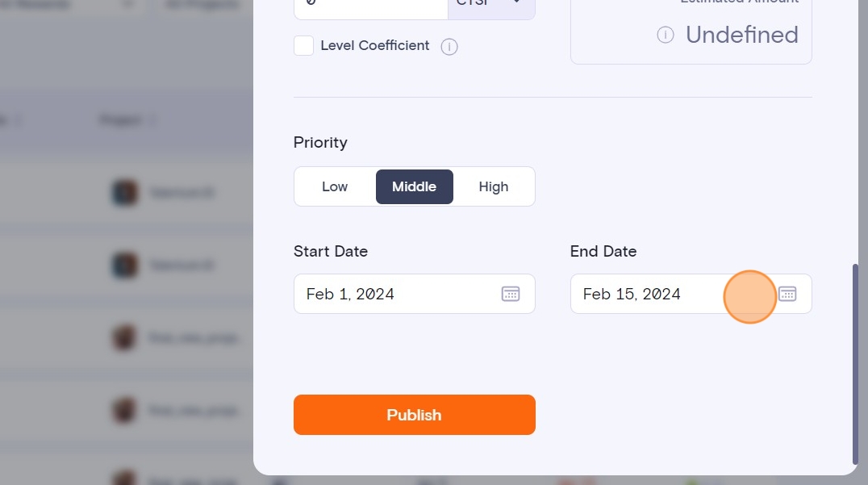Click the modal's vertical scrollbar thumb

coord(855,363)
